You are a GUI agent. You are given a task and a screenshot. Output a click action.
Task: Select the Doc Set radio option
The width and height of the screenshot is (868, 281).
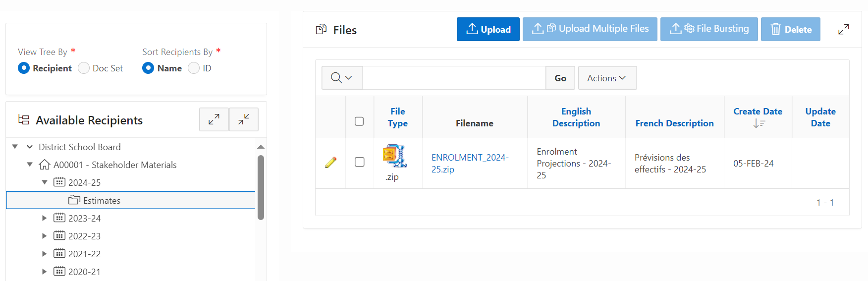tap(84, 68)
